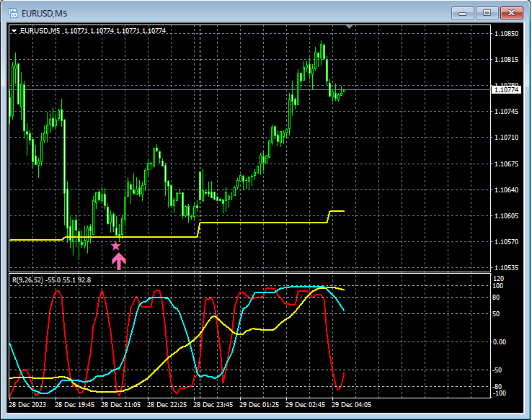This screenshot has height=420, width=532.
Task: Click indicator scale value 0.00
Action: 500,342
